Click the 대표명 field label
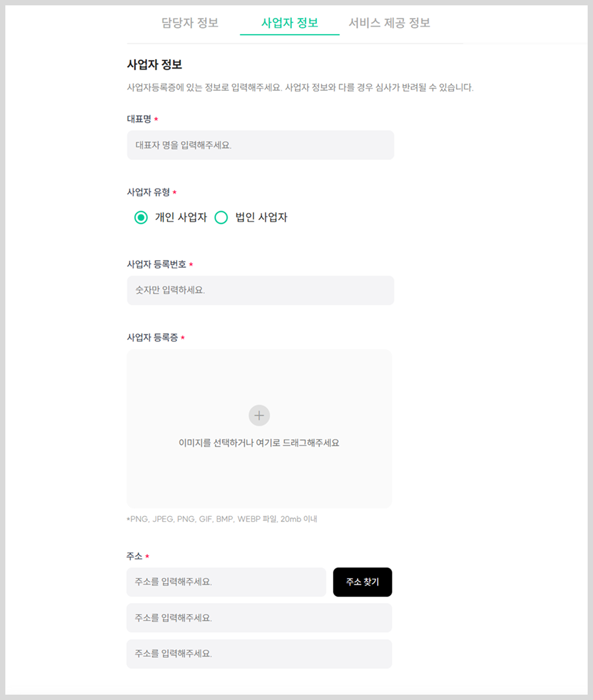The width and height of the screenshot is (593, 700). [x=139, y=119]
